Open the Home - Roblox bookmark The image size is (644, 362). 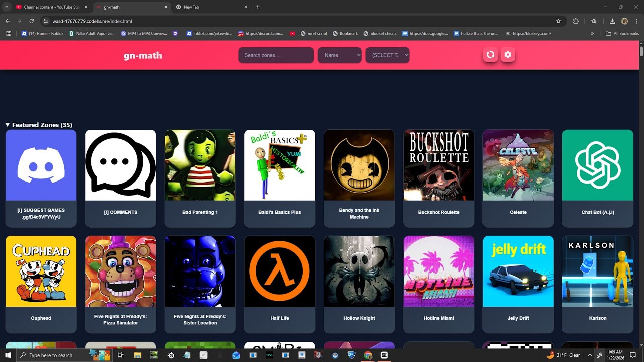(x=43, y=34)
